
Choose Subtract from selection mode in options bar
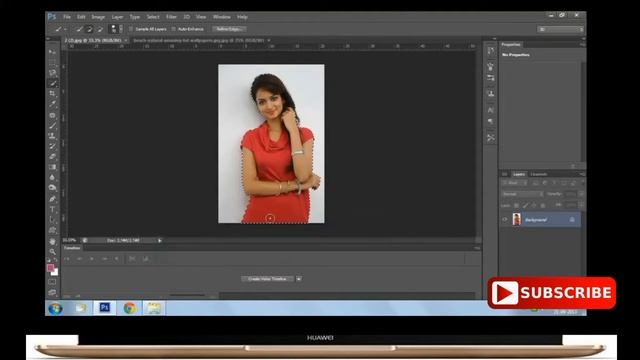point(100,29)
